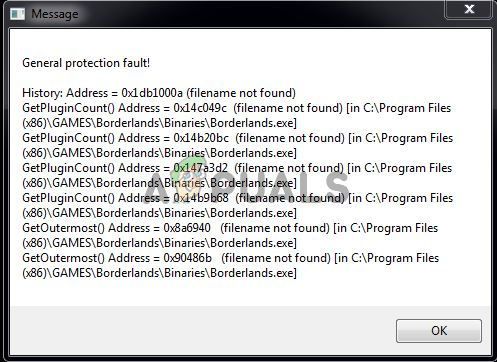Click the Message window title bar icon
The height and width of the screenshot is (362, 497).
tap(17, 14)
